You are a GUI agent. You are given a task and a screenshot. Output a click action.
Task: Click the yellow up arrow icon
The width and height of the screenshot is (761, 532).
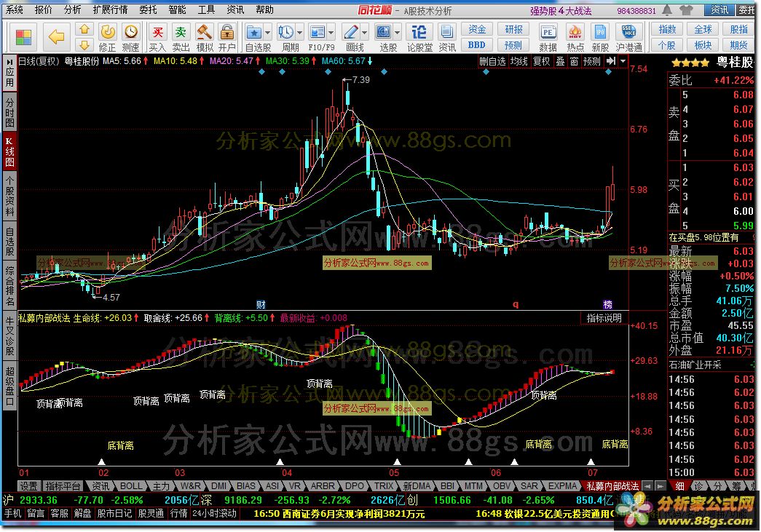point(84,30)
